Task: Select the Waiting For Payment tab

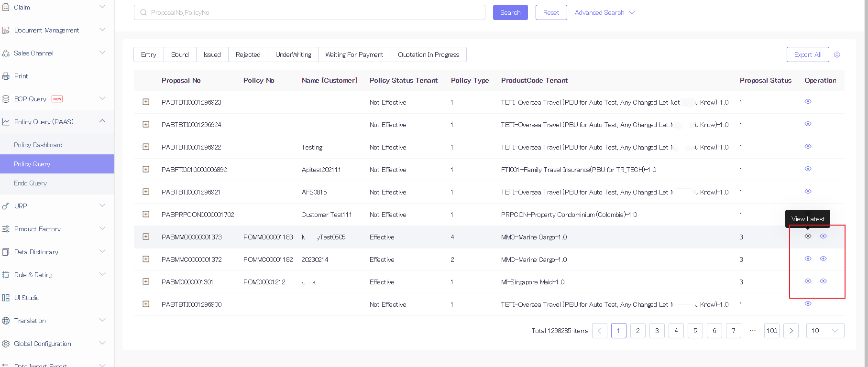Action: coord(354,54)
